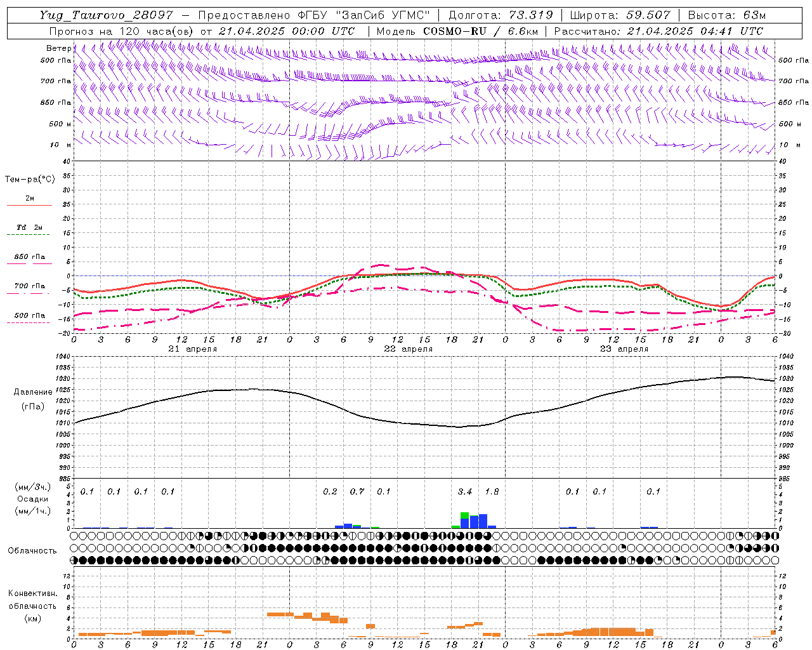Click 'Прогноз на 120 часа(ов)' forecast line
Image resolution: width=812 pixels, height=650 pixels.
[122, 31]
